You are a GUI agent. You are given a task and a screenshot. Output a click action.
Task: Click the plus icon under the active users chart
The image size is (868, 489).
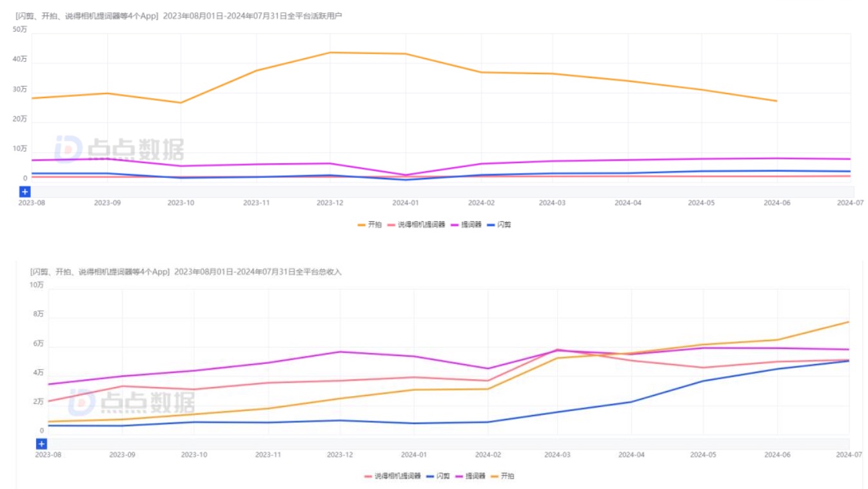25,192
